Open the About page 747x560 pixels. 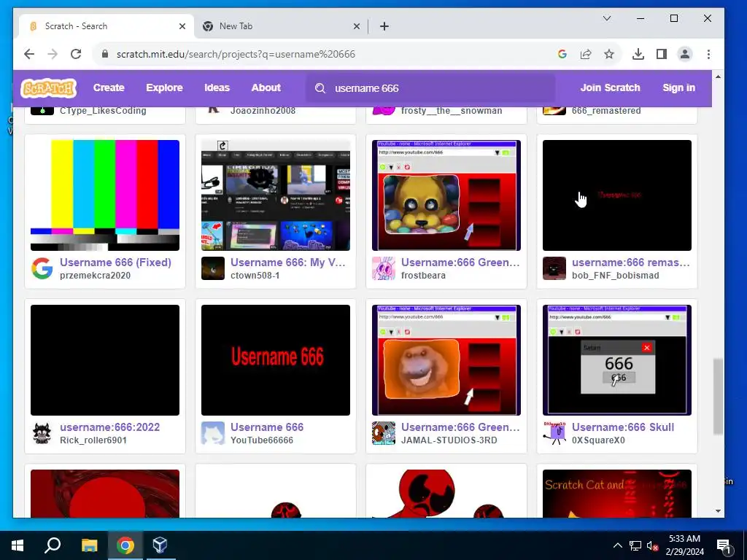pos(266,87)
